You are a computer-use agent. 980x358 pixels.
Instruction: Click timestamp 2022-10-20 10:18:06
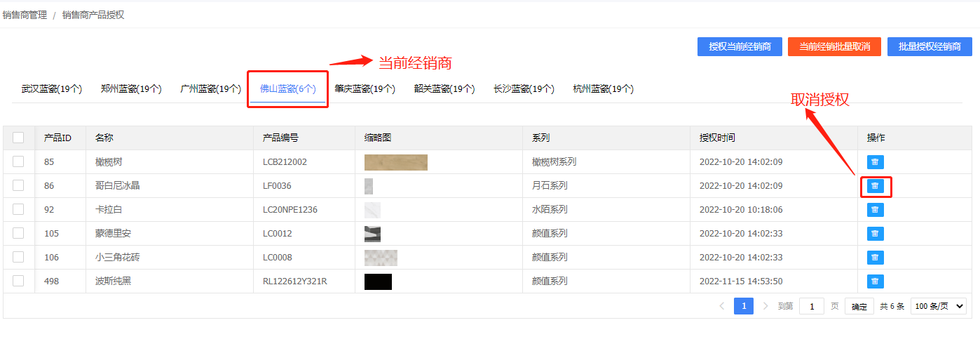(x=741, y=210)
